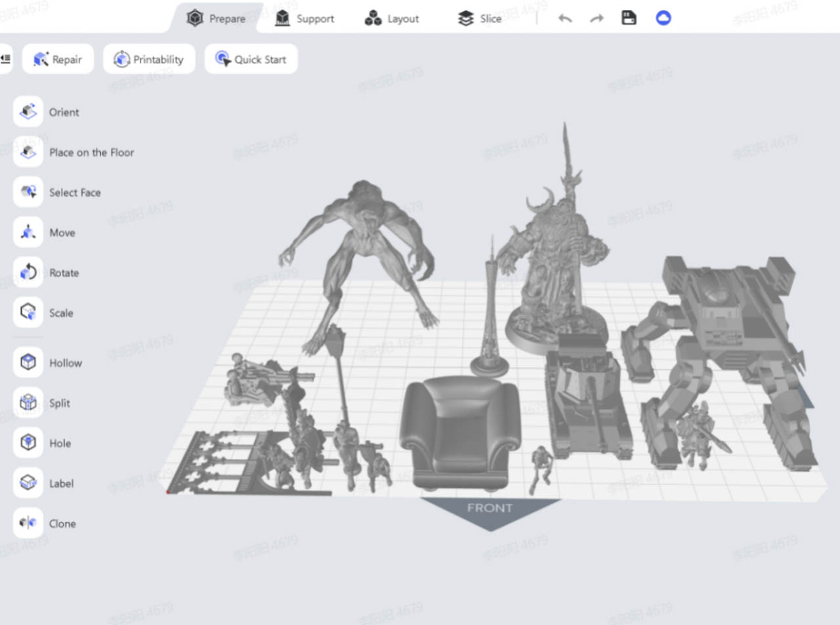The width and height of the screenshot is (840, 625).
Task: Activate the Select Face tool
Action: 28,192
